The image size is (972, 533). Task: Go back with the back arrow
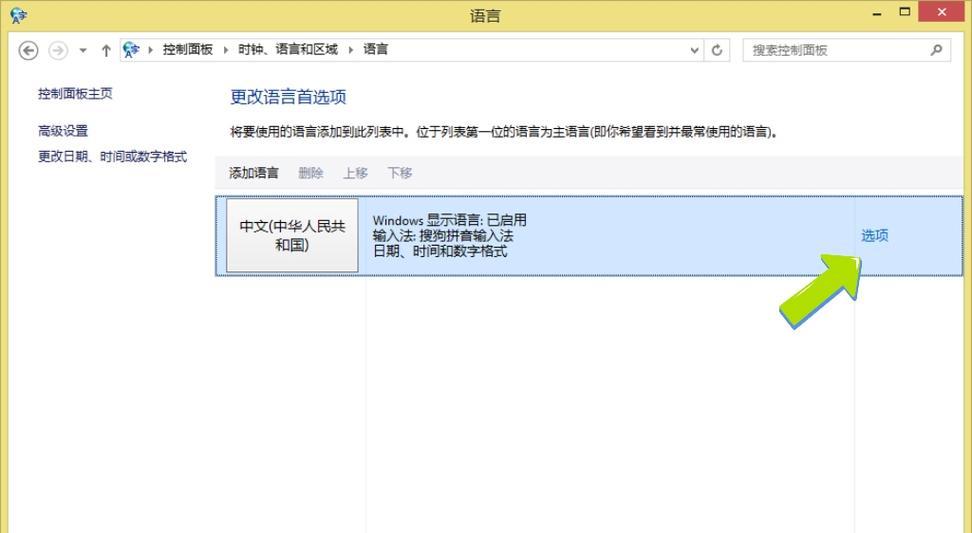coord(28,50)
